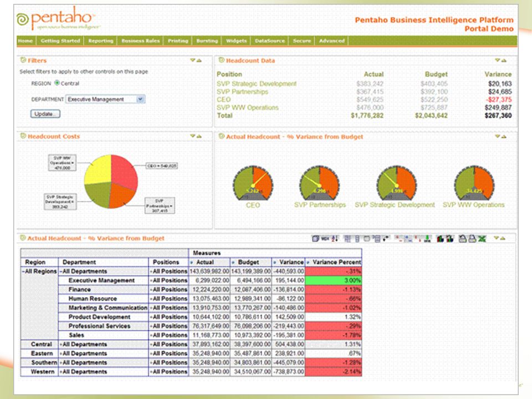
Task: Click the up arrow in pivot table panel header
Action: pyautogui.click(x=503, y=238)
